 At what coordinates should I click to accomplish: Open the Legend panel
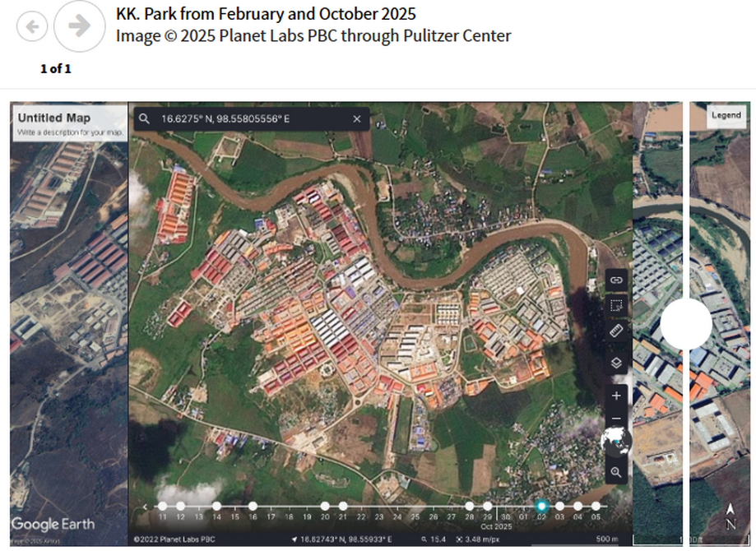[x=726, y=115]
